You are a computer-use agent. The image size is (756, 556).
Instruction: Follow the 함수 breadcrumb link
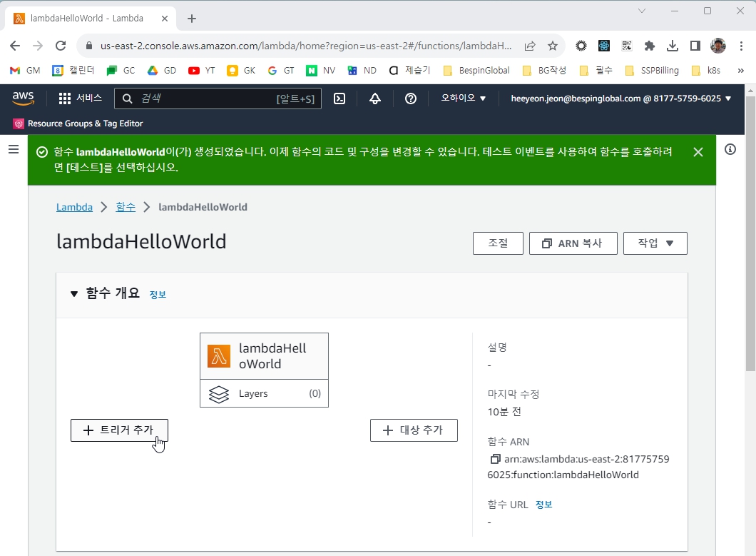coord(126,207)
